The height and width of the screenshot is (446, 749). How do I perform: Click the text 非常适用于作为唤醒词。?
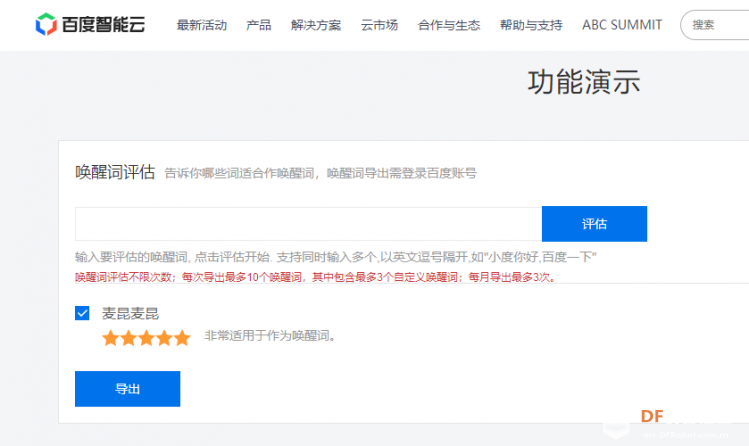pyautogui.click(x=270, y=336)
